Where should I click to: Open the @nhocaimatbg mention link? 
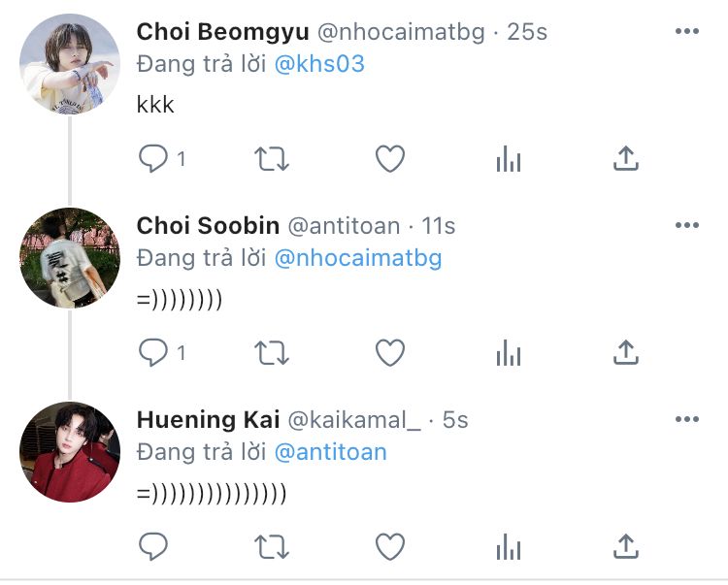click(358, 258)
